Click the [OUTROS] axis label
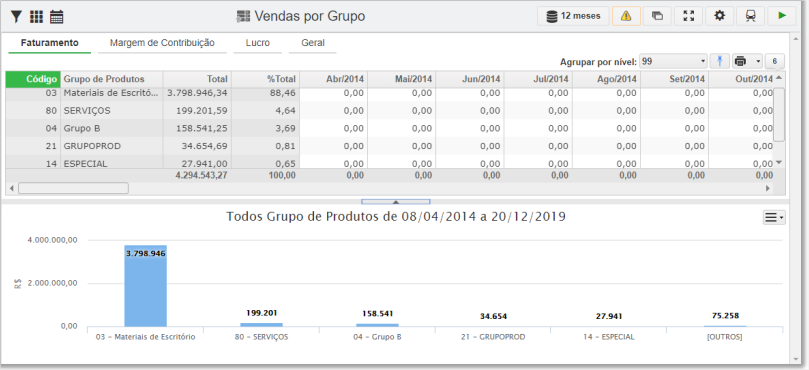Viewport: 809px width, 370px height. tap(725, 337)
